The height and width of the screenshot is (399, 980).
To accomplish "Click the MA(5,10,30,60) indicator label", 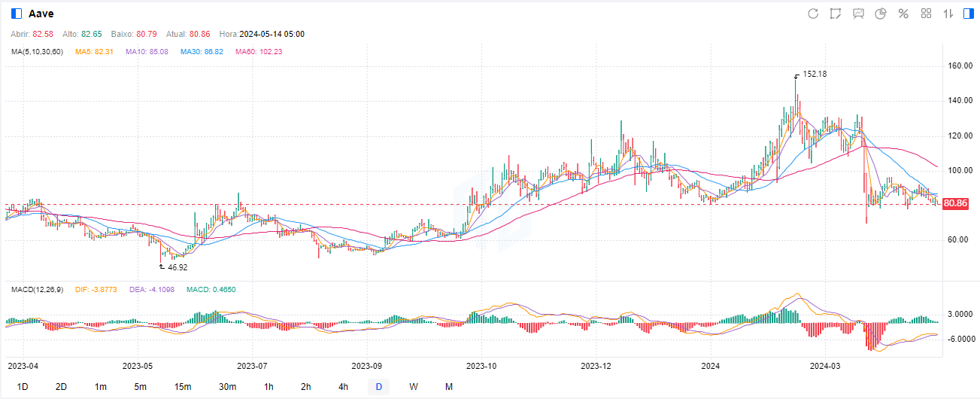I will 36,51.
